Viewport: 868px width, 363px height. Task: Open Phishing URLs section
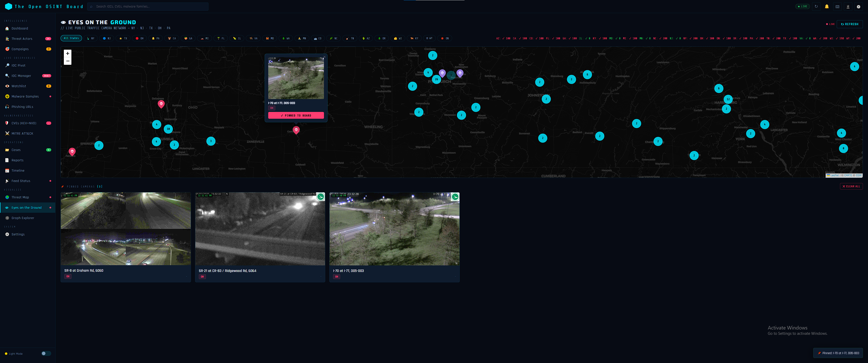pos(28,107)
